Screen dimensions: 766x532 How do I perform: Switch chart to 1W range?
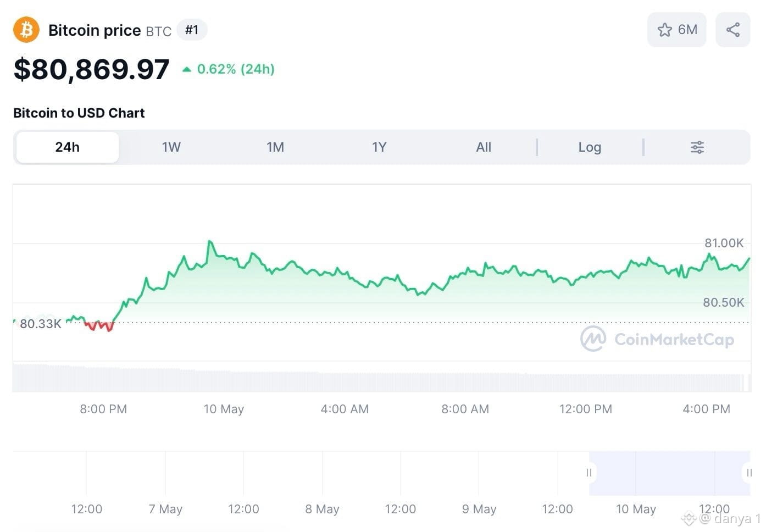coord(171,147)
